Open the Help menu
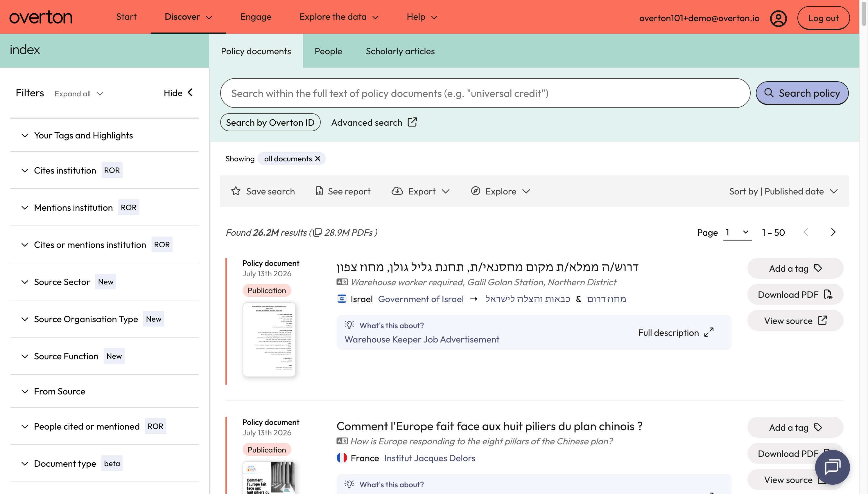This screenshot has height=494, width=868. pos(422,17)
